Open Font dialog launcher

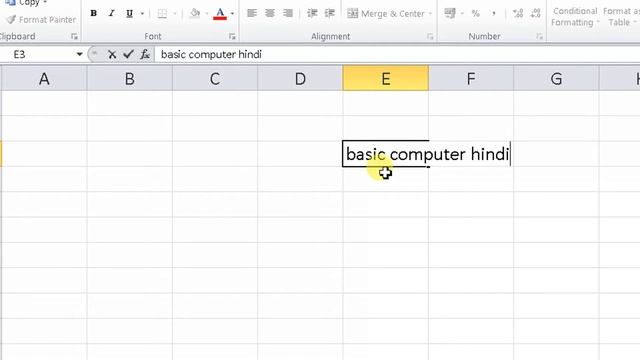point(232,36)
